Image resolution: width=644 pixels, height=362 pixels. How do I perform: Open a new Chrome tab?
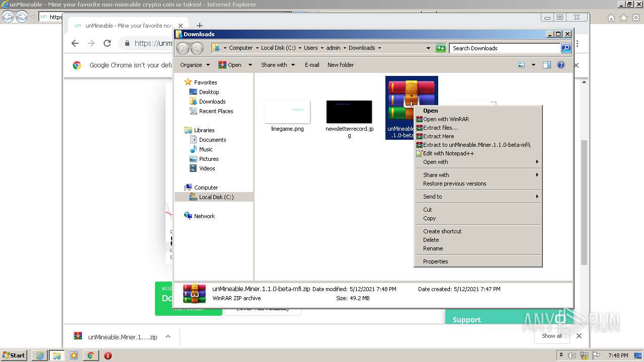coord(199,26)
